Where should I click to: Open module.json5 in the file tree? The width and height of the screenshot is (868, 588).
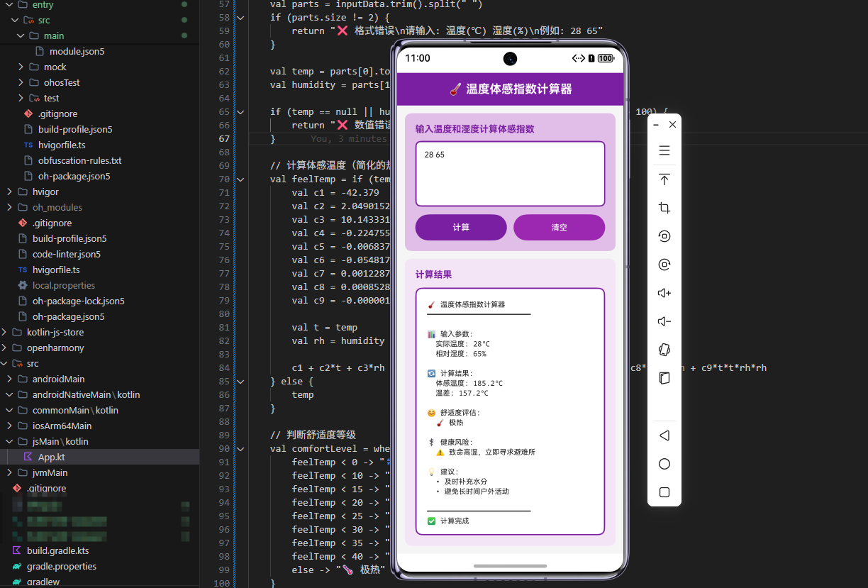[x=77, y=51]
